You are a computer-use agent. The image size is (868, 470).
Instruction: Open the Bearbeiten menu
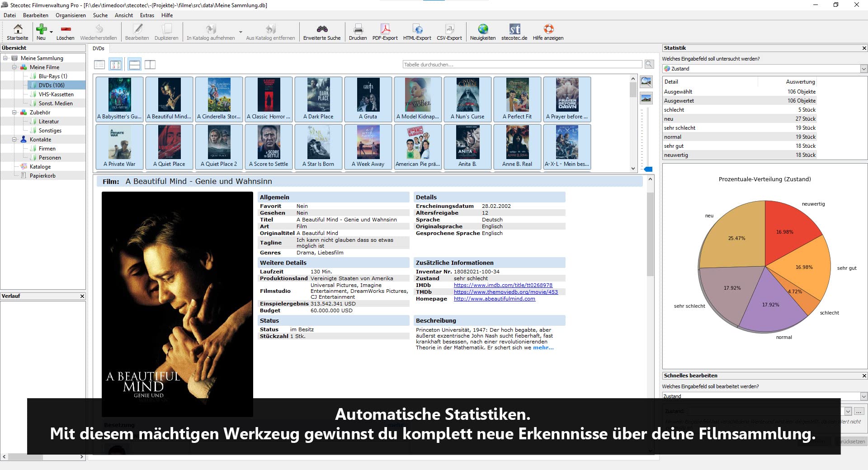(36, 15)
